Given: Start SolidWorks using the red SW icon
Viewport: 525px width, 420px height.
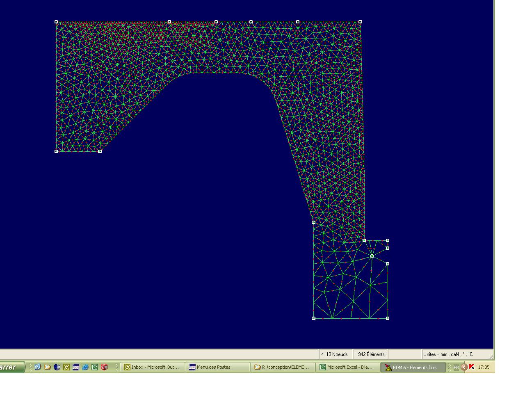Looking at the screenshot, I should pyautogui.click(x=104, y=367).
